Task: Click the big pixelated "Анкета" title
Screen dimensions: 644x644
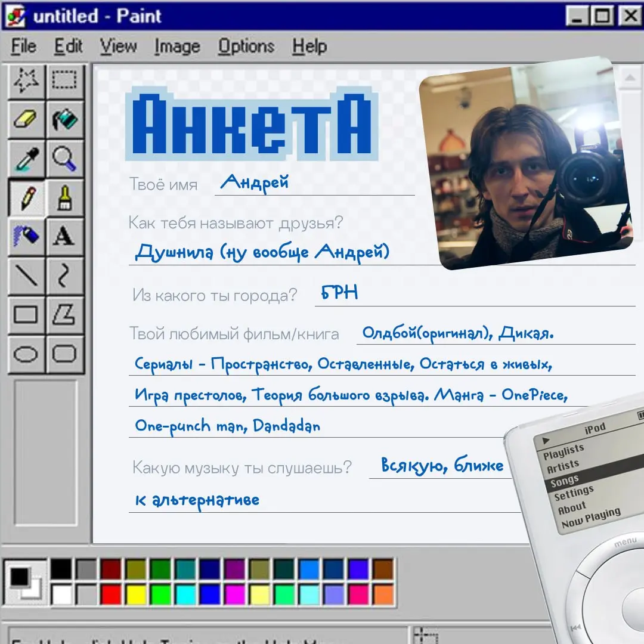Action: (x=252, y=123)
